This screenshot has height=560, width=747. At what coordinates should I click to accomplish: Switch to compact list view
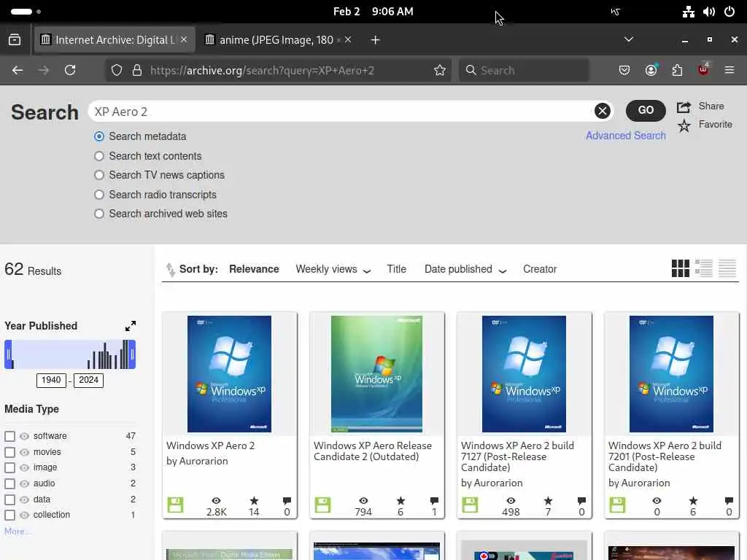[727, 268]
